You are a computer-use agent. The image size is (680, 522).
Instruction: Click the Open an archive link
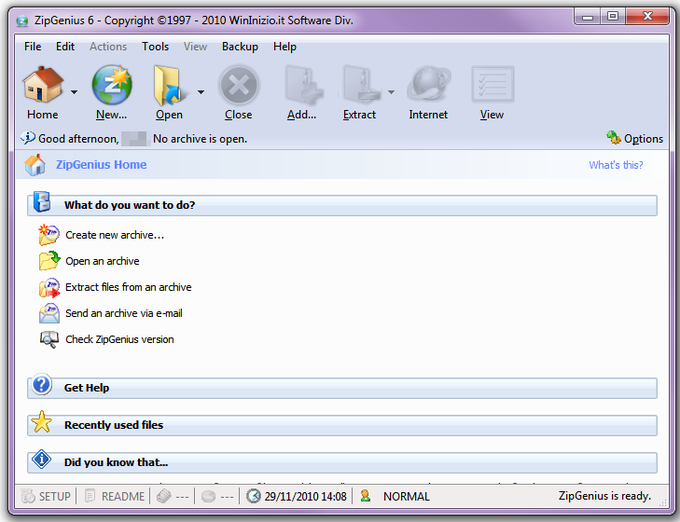pyautogui.click(x=102, y=261)
